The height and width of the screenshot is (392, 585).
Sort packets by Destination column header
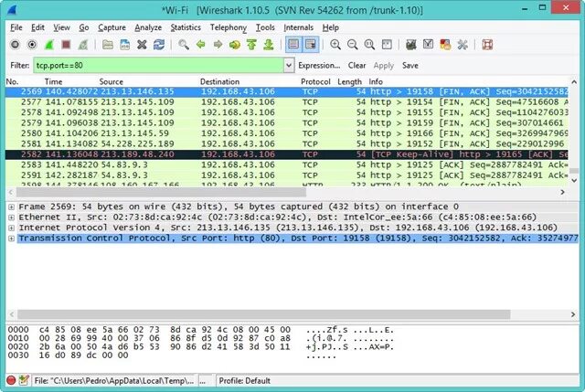(219, 81)
